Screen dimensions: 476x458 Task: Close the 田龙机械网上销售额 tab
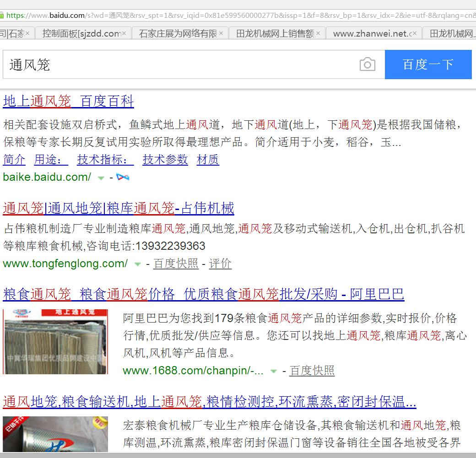[318, 33]
